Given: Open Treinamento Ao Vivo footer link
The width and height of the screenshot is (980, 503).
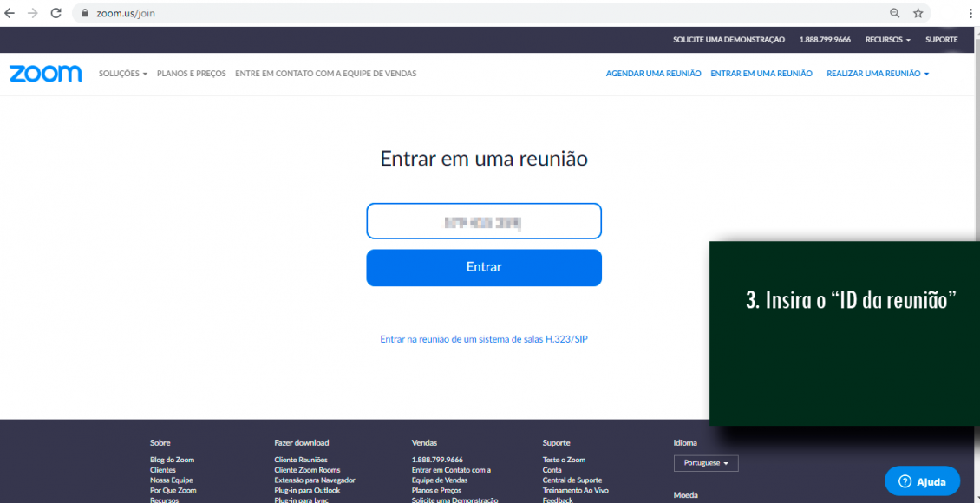Looking at the screenshot, I should pyautogui.click(x=575, y=491).
